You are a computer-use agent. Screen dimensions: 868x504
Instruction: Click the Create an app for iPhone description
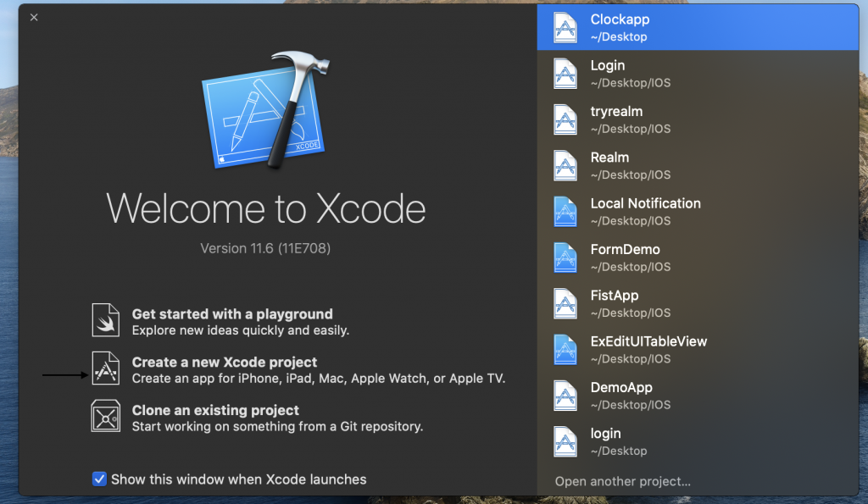point(319,379)
